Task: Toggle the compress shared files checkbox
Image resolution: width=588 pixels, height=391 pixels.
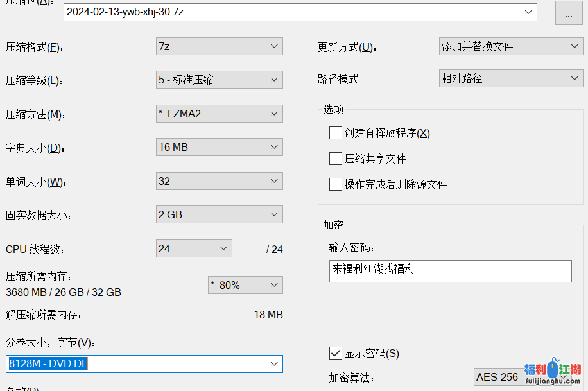Action: 336,159
